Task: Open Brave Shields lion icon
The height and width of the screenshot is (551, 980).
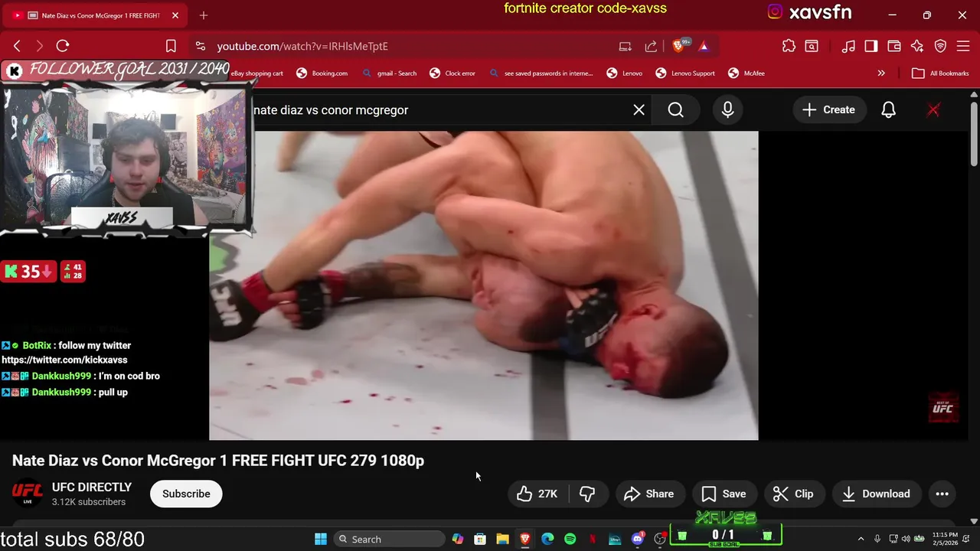Action: [x=678, y=46]
